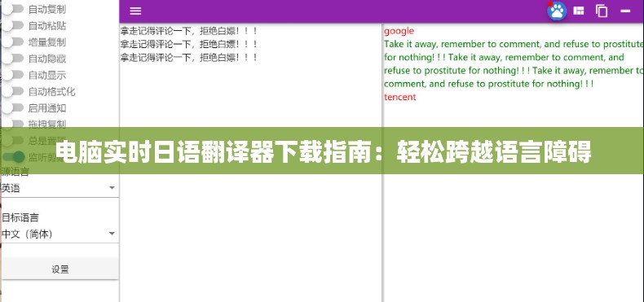
Task: Open the 源语言 dropdown showing 英语
Action: 60,188
